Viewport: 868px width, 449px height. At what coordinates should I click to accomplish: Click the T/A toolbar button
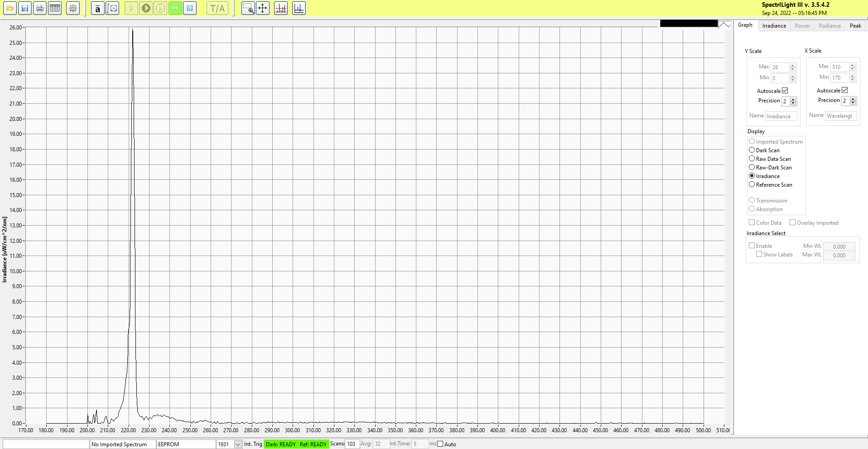tap(217, 8)
